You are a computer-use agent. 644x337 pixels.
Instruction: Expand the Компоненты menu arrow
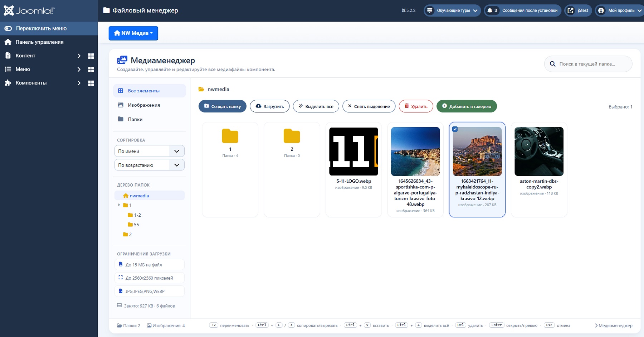click(79, 83)
